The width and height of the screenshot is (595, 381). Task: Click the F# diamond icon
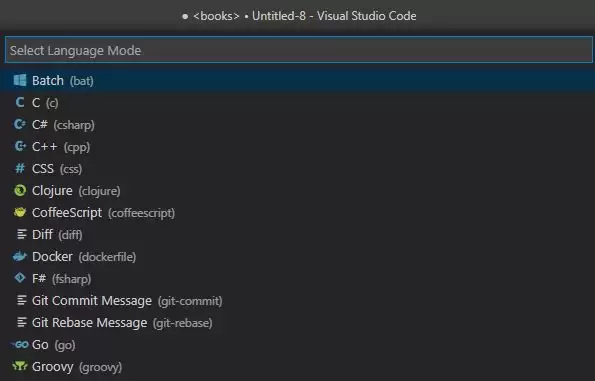click(x=20, y=278)
